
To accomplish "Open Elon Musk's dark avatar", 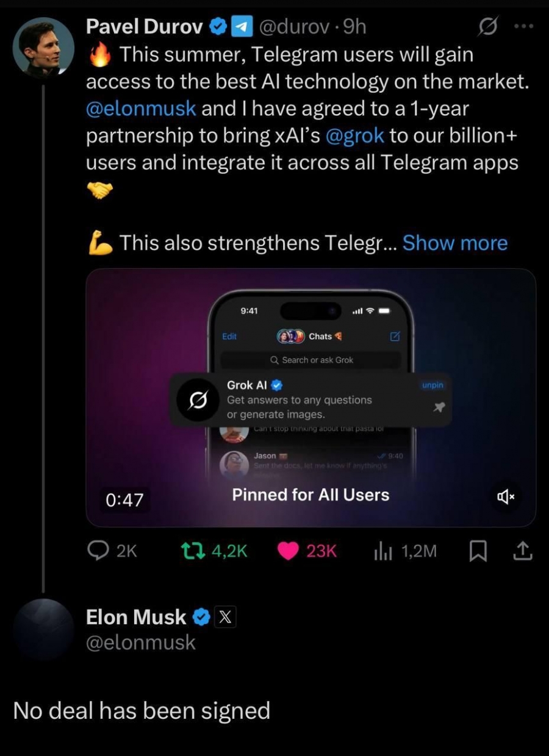I will [x=43, y=629].
